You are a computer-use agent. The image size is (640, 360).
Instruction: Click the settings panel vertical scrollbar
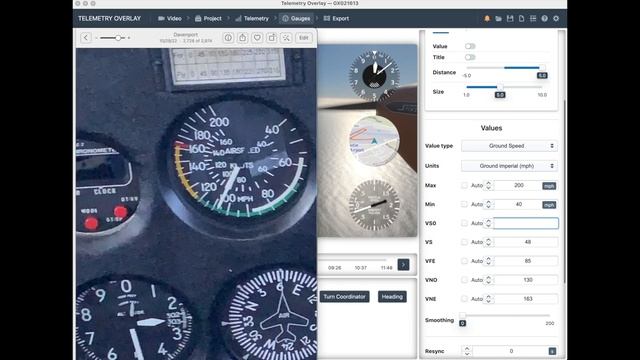point(565,191)
